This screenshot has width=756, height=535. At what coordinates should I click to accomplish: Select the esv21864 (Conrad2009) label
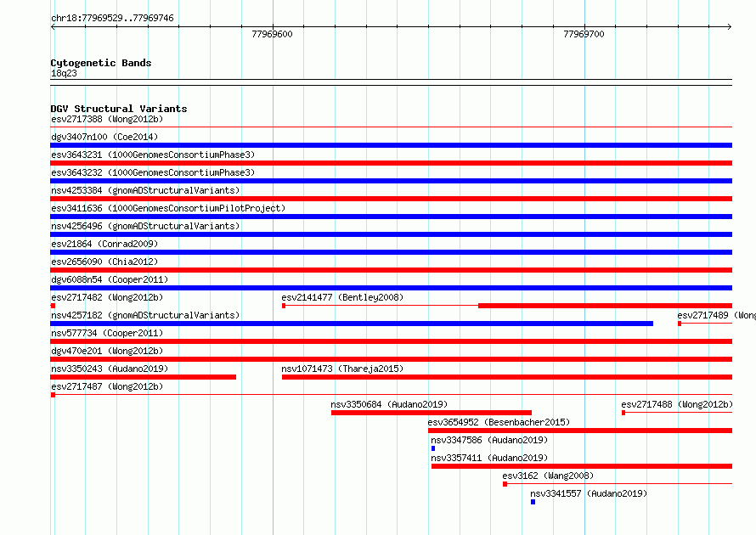(x=104, y=244)
